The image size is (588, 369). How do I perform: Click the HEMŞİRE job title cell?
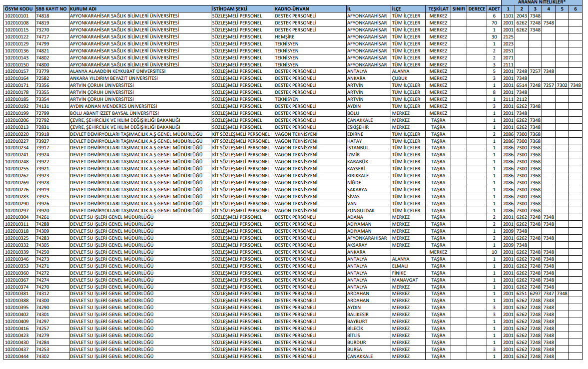(x=284, y=37)
